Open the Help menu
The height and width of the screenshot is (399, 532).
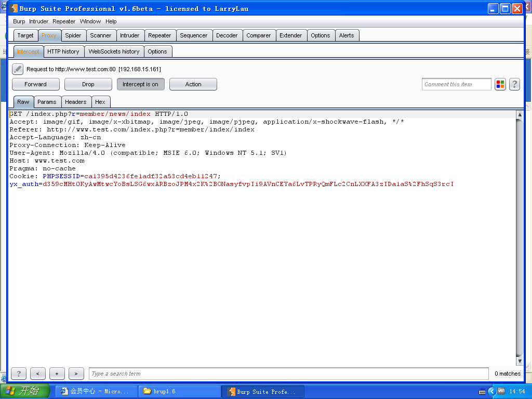coord(111,21)
